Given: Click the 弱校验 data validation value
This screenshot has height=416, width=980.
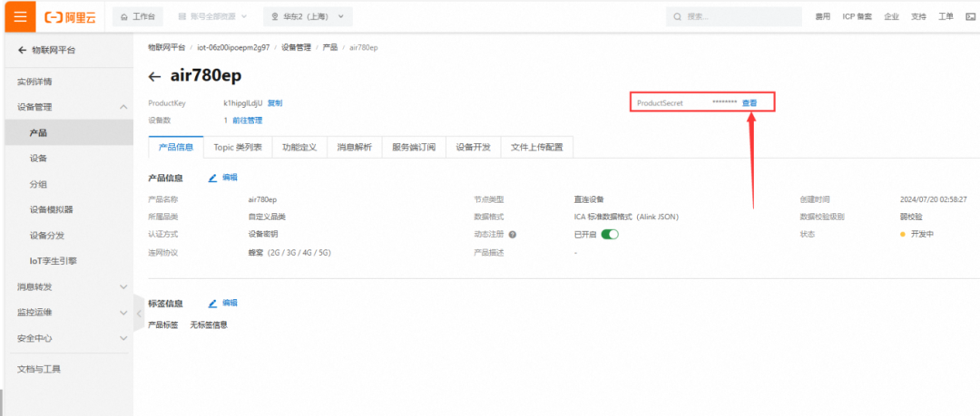Looking at the screenshot, I should click(x=911, y=217).
